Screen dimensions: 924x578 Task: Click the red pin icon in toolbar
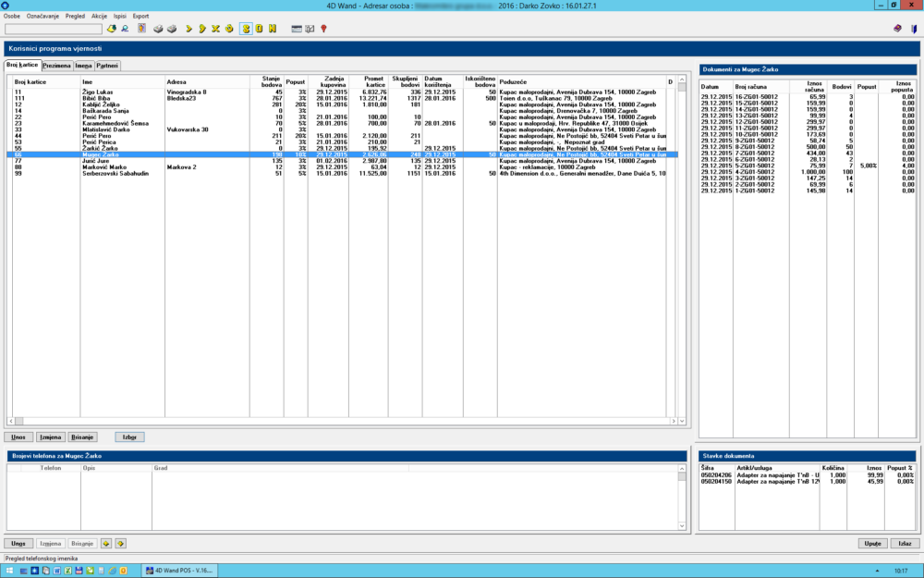pyautogui.click(x=323, y=29)
